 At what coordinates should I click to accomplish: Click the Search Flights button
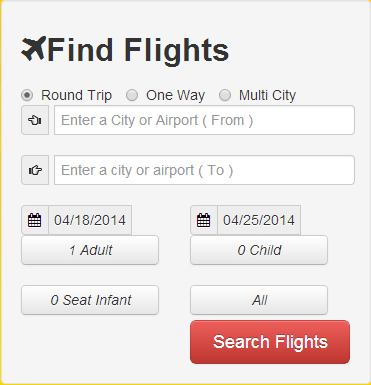(270, 342)
